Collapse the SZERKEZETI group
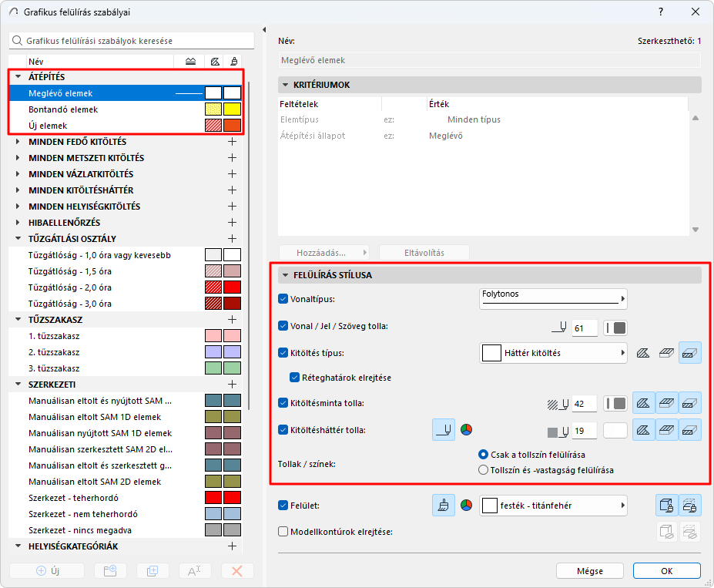Viewport: 714px width, 588px height. coord(18,384)
